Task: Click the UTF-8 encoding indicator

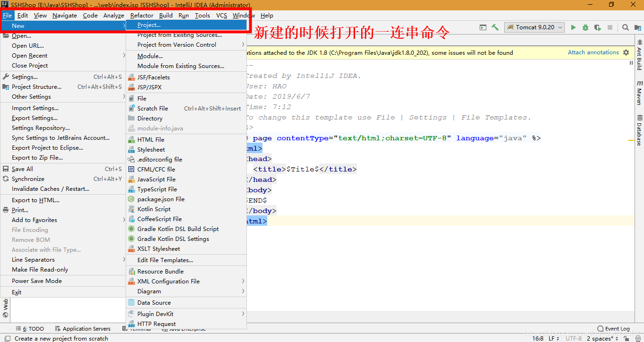Action: (x=574, y=338)
